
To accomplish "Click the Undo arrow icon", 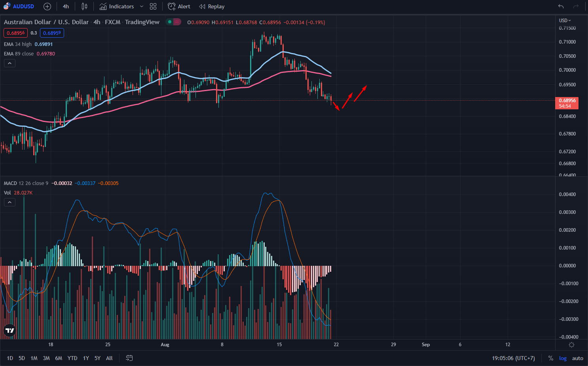I will click(x=561, y=6).
